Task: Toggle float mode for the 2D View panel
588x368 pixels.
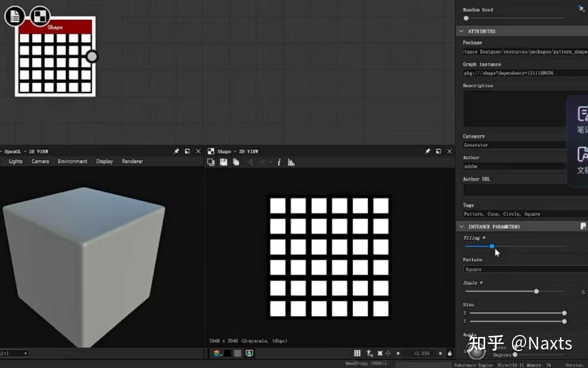Action: click(x=439, y=151)
